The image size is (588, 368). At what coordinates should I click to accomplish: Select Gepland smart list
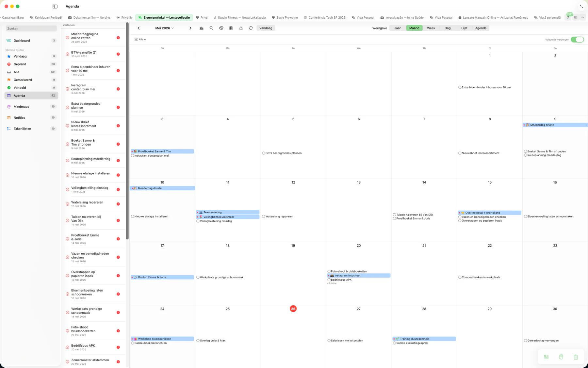click(x=31, y=64)
